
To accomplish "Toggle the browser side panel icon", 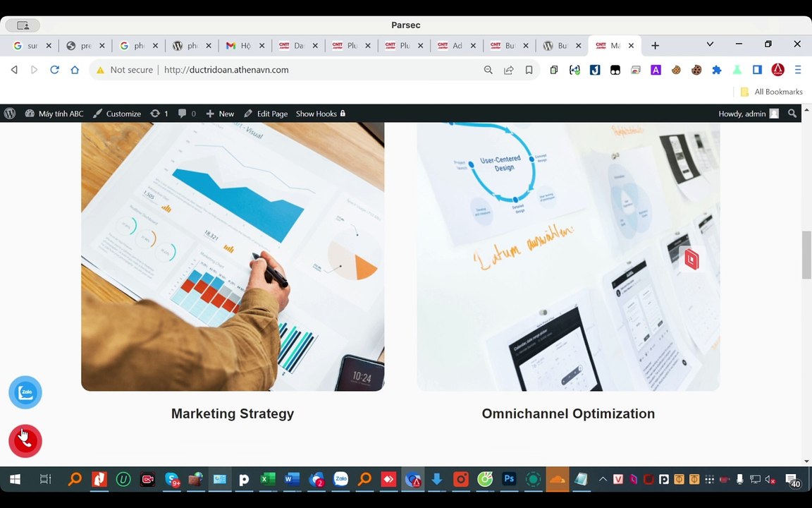I will click(757, 69).
